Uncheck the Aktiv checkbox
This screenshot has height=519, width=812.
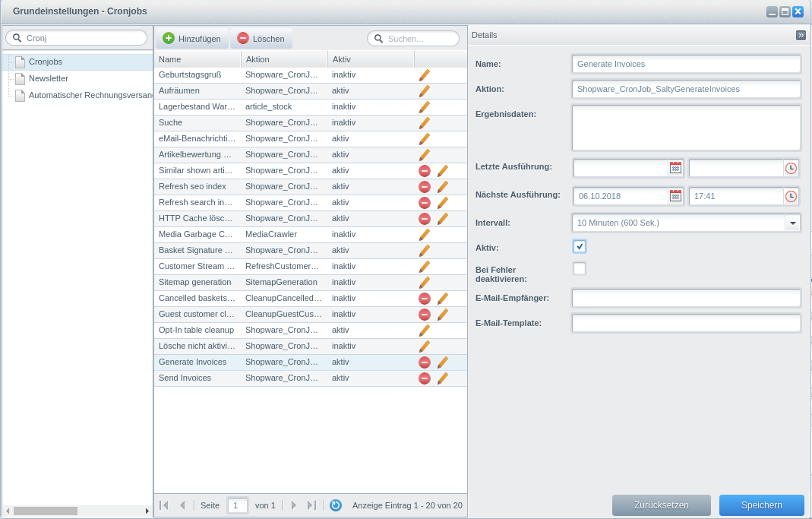tap(580, 246)
